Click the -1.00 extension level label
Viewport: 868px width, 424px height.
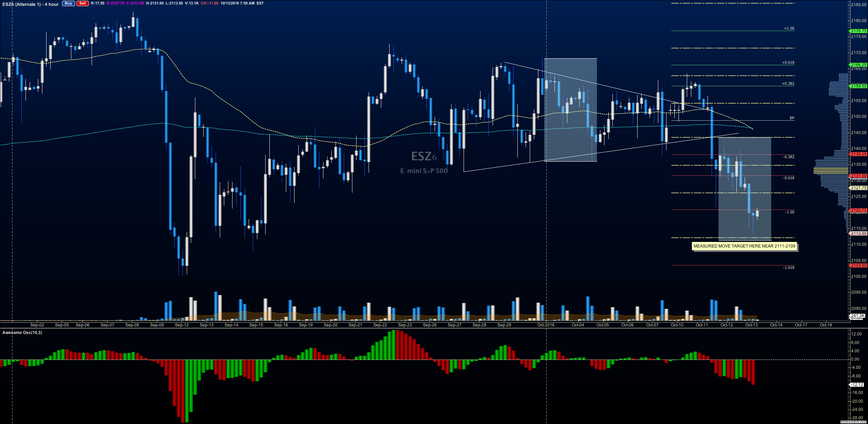789,212
